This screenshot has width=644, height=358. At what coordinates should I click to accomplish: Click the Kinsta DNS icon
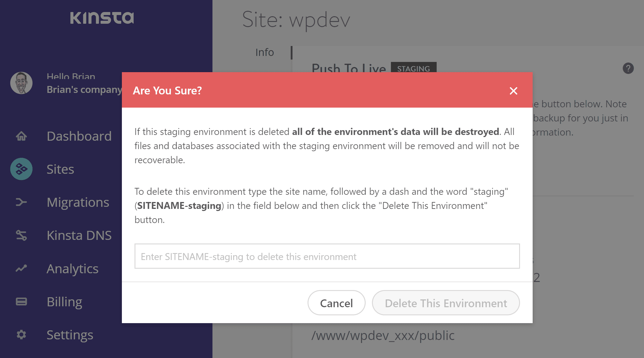(21, 235)
